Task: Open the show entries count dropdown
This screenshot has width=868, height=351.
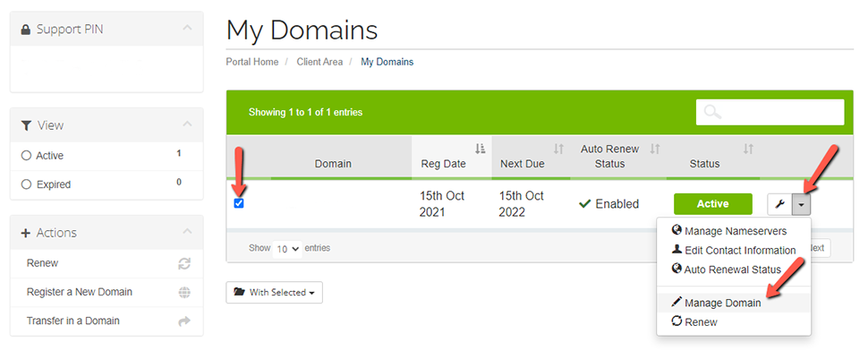Action: [x=287, y=249]
